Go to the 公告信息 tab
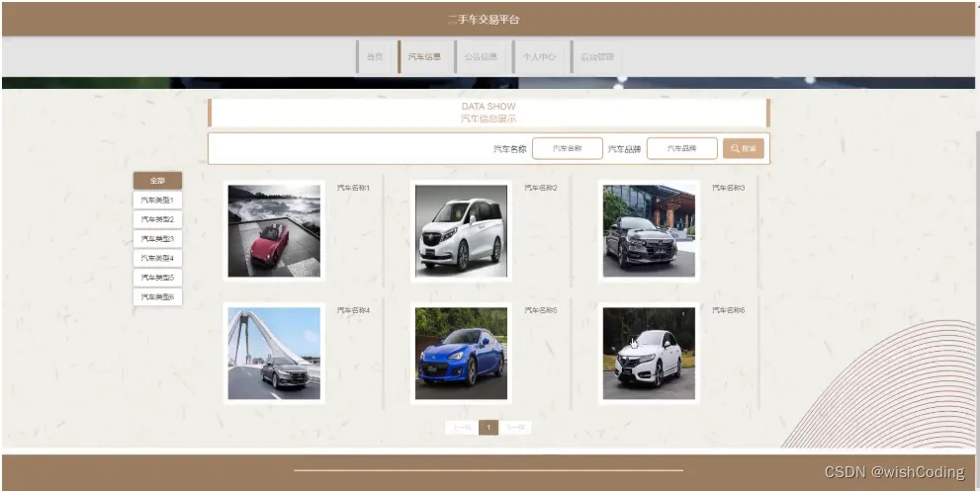Viewport: 980px width, 491px height. coord(480,57)
